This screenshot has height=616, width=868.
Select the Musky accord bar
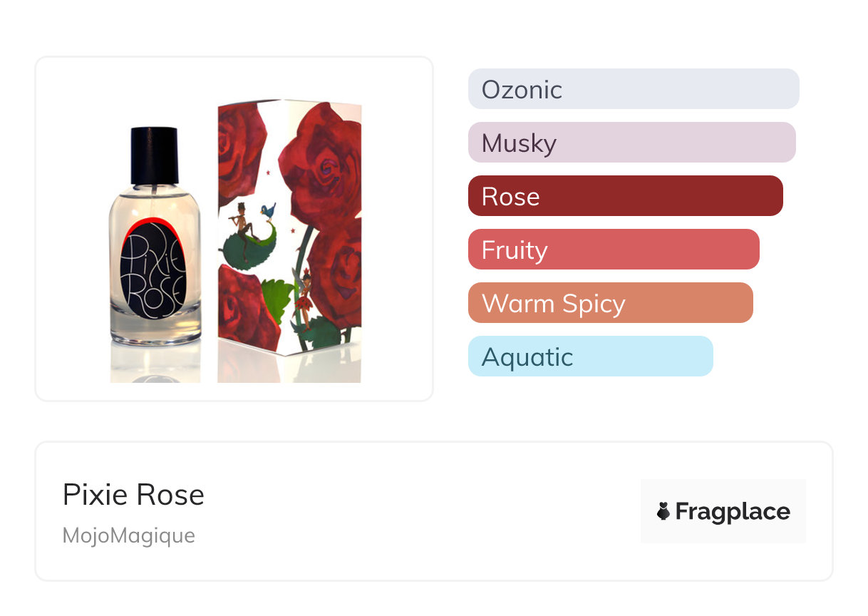[x=631, y=143]
